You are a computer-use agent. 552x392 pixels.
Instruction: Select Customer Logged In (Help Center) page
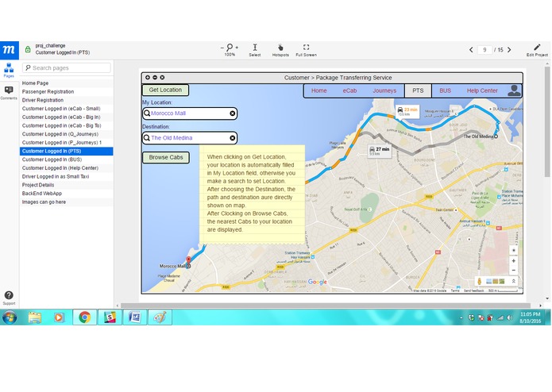66,168
